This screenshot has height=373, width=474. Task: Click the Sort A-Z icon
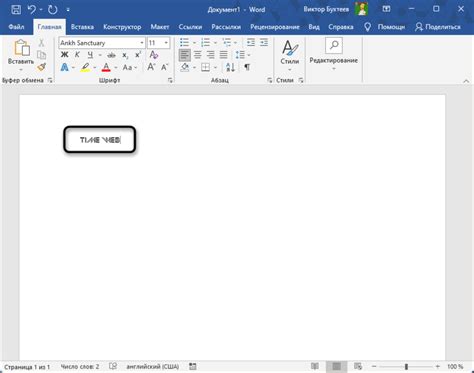pos(230,67)
